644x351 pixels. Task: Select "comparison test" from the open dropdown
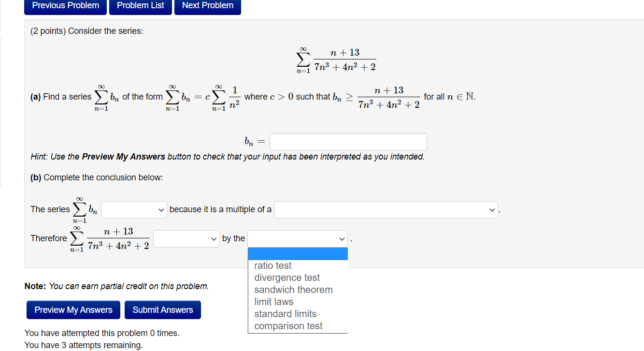click(x=288, y=325)
